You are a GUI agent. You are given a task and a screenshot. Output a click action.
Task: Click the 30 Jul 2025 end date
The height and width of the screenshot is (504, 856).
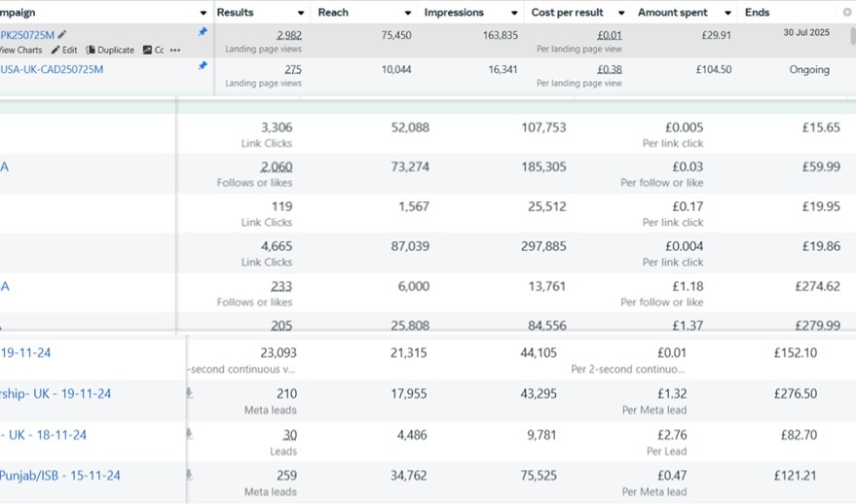tap(806, 33)
